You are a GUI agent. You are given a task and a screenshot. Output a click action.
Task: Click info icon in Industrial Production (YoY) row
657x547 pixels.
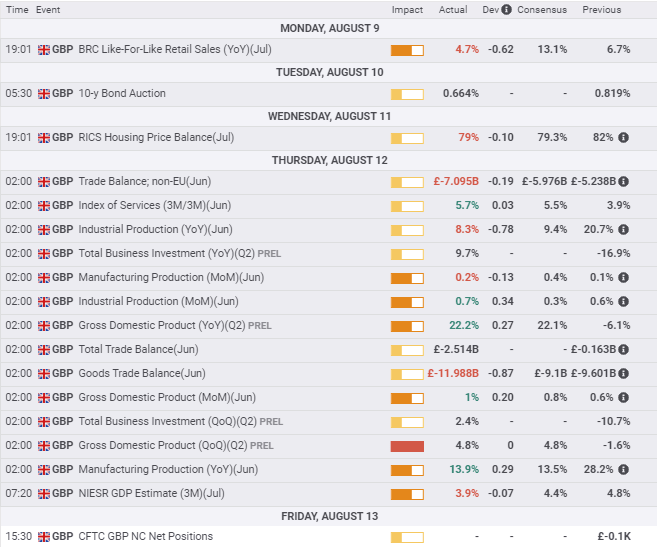click(x=624, y=230)
